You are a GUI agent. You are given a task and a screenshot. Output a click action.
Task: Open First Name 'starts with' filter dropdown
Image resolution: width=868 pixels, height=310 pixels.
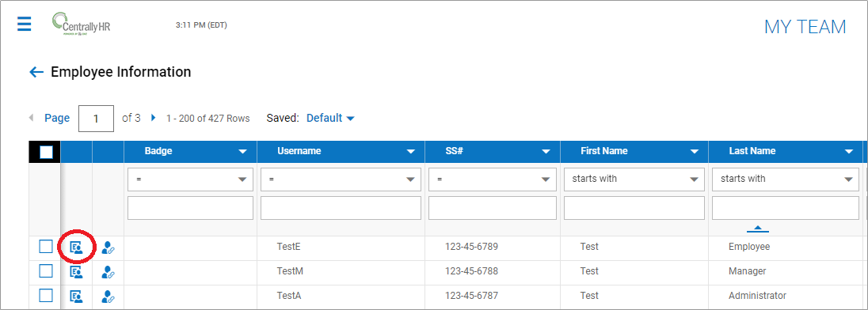(x=634, y=180)
